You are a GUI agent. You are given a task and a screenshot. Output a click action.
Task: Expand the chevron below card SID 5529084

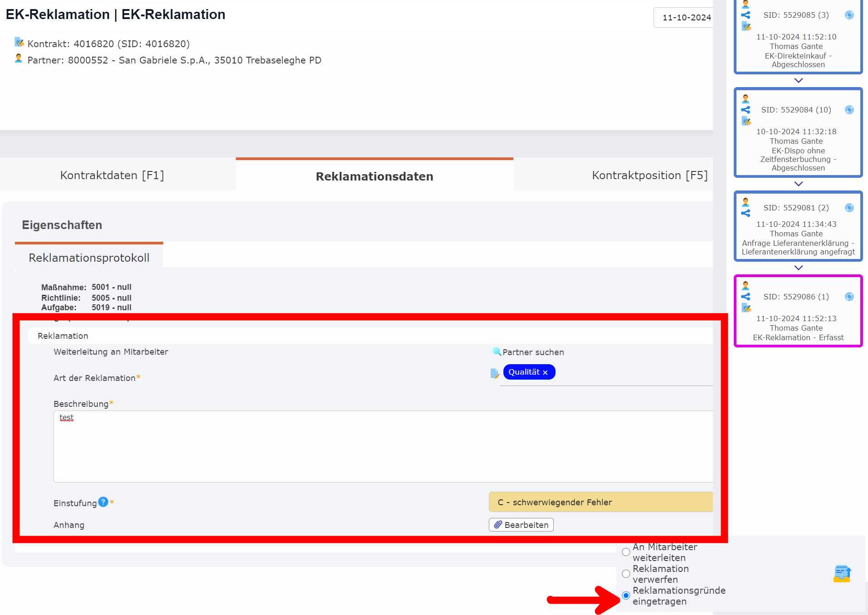pyautogui.click(x=798, y=184)
